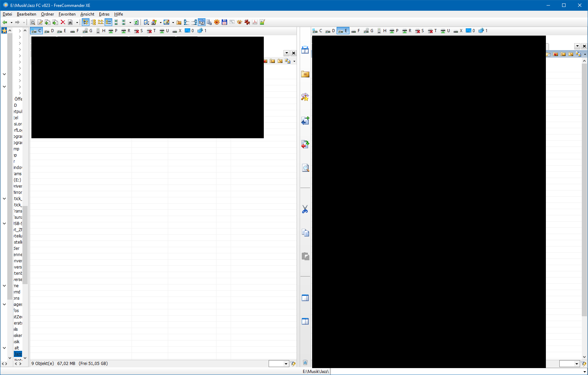The width and height of the screenshot is (588, 375).
Task: Open the Favoriten menu
Action: (x=67, y=14)
